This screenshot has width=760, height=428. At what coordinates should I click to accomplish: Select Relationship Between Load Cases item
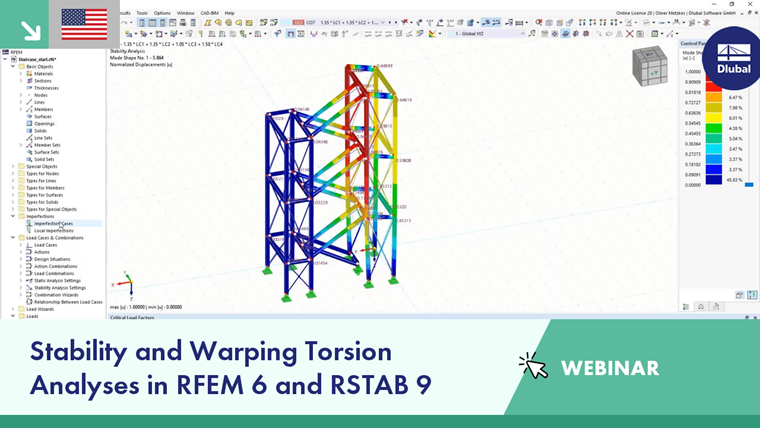click(68, 302)
